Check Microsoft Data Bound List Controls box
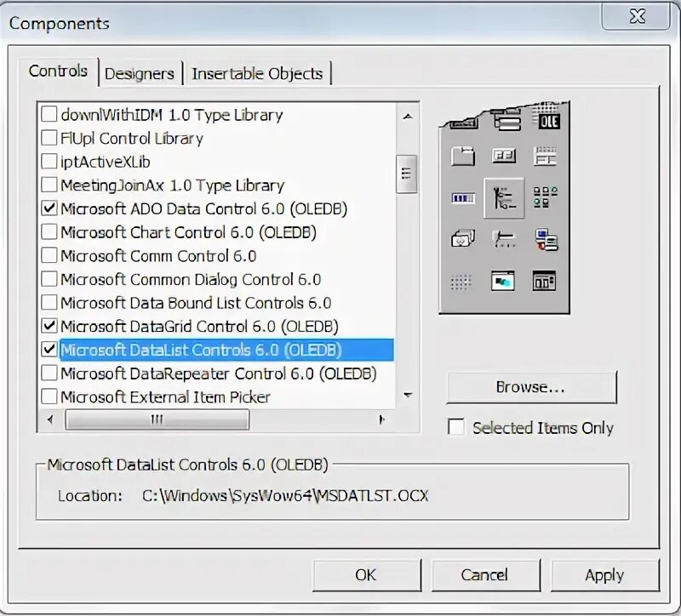This screenshot has width=681, height=616. click(49, 302)
